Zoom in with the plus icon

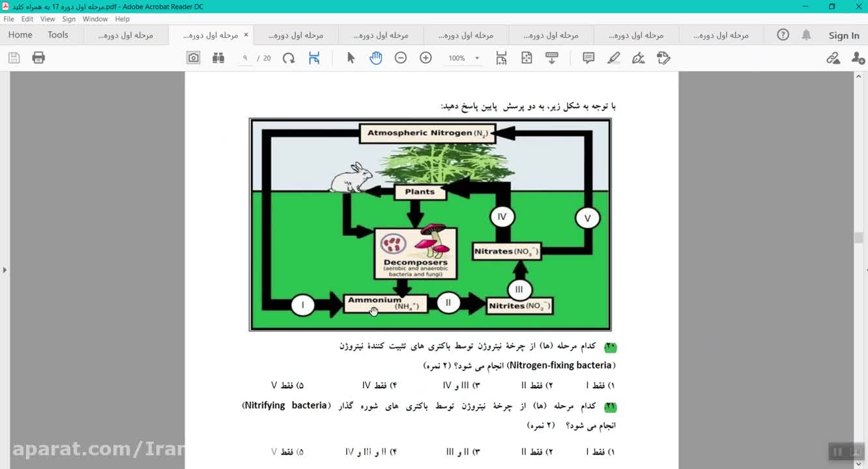tap(426, 58)
